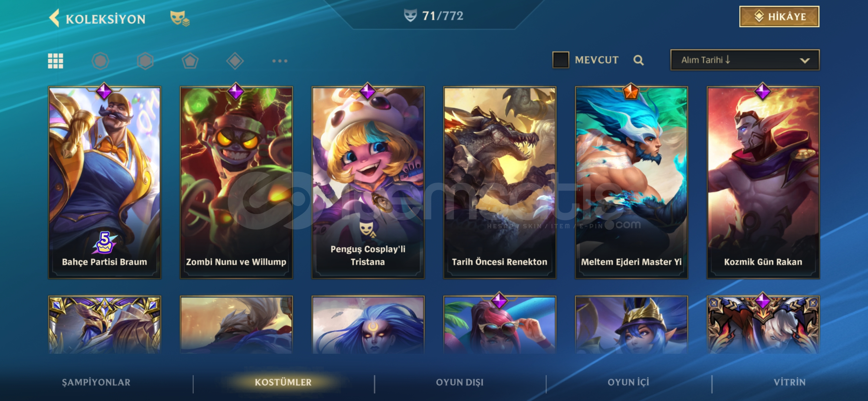Switch to the Şampiyonlar tab
The height and width of the screenshot is (401, 868).
tap(96, 382)
